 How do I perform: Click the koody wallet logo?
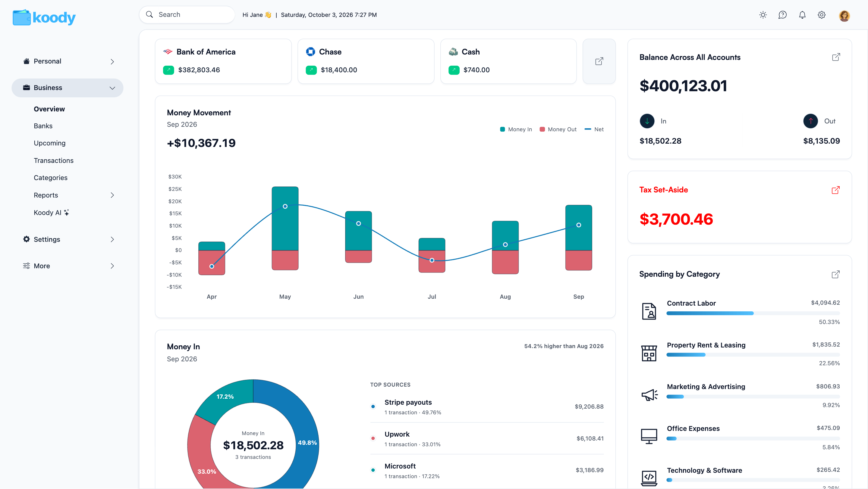point(44,17)
